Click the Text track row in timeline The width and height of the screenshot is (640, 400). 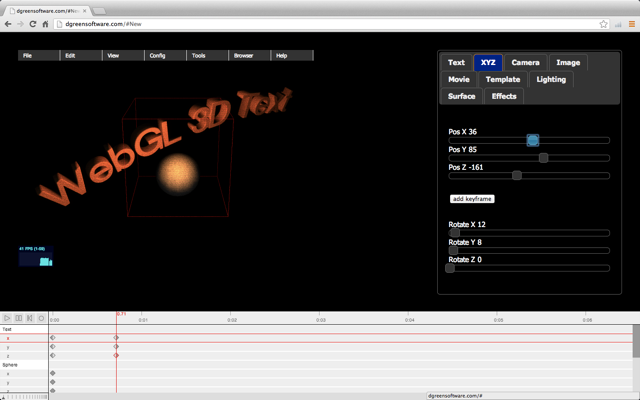24,329
